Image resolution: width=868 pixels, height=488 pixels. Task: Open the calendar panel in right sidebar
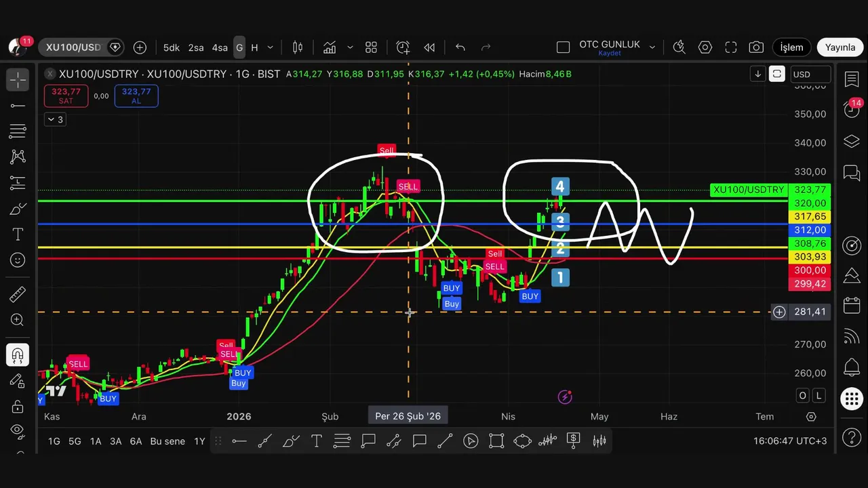click(852, 305)
